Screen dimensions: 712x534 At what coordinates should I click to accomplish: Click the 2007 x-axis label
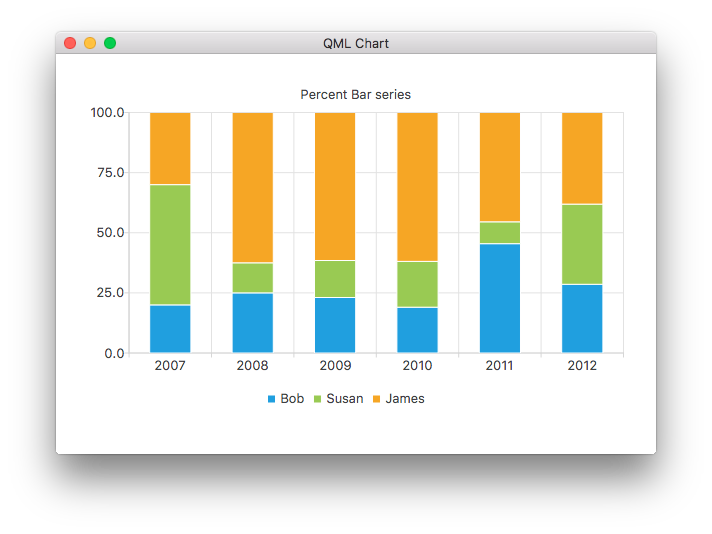pos(170,366)
